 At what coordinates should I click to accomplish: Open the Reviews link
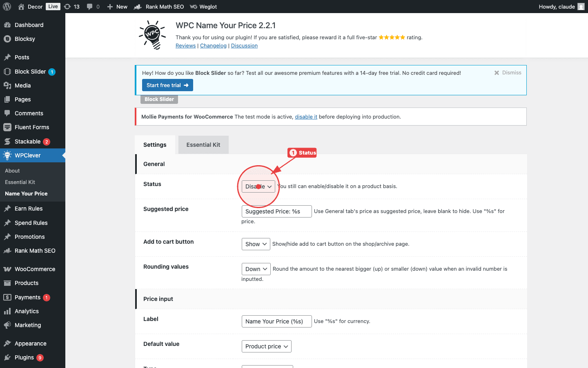coord(186,46)
